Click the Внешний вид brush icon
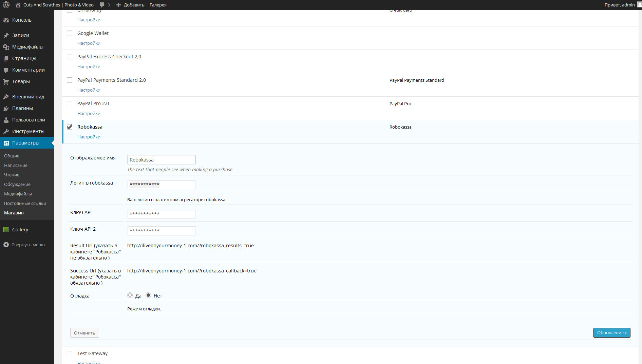642x364 pixels. pos(6,97)
